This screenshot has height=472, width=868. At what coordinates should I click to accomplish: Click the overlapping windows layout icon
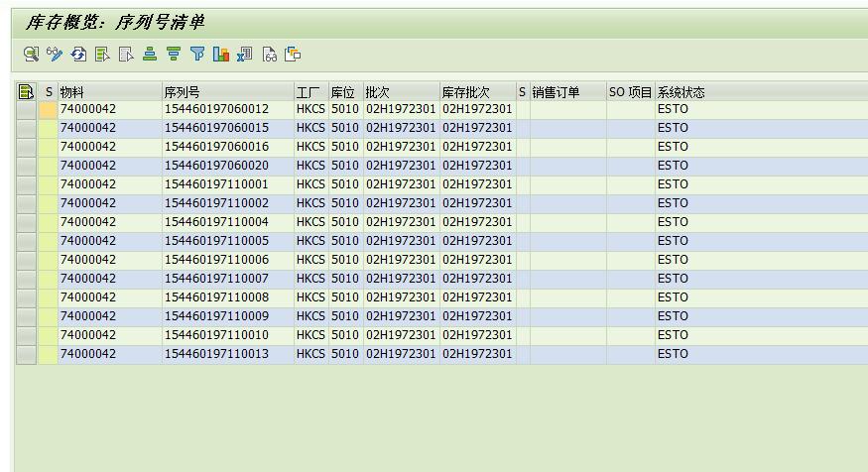coord(293,55)
